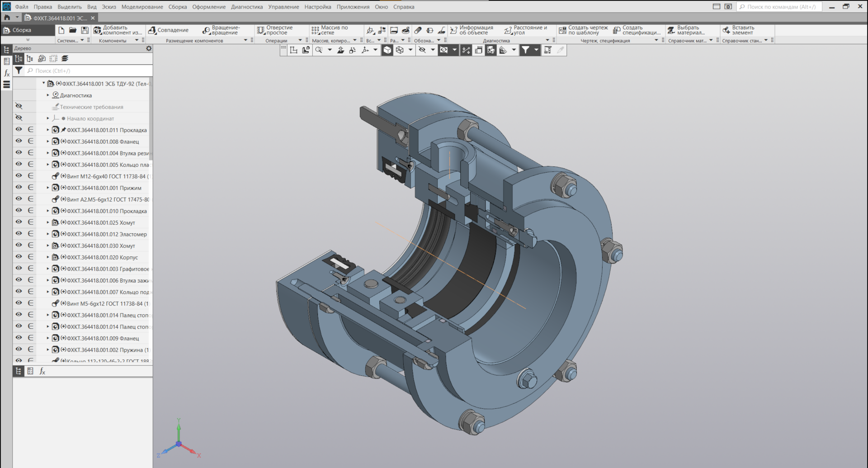Open the Tree panel settings gear
The width and height of the screenshot is (868, 468).
click(x=149, y=48)
